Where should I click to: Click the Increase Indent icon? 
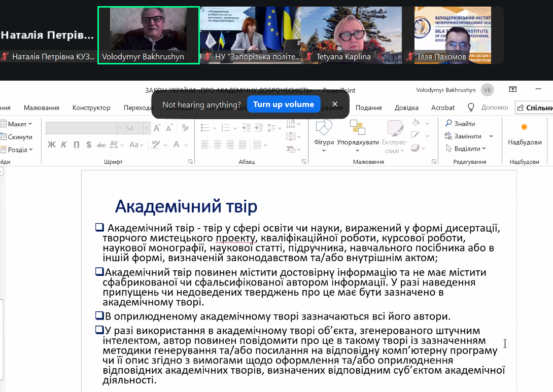click(x=259, y=128)
